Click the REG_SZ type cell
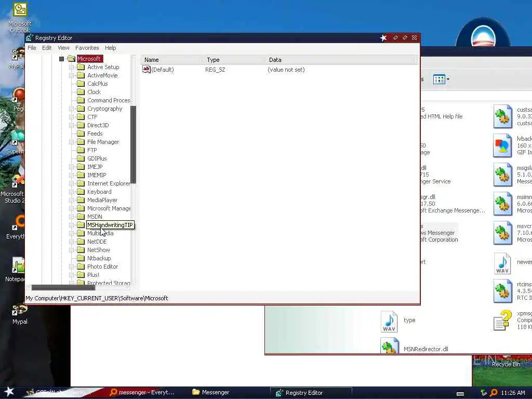Viewport: 532px width, 399px height. [x=215, y=70]
